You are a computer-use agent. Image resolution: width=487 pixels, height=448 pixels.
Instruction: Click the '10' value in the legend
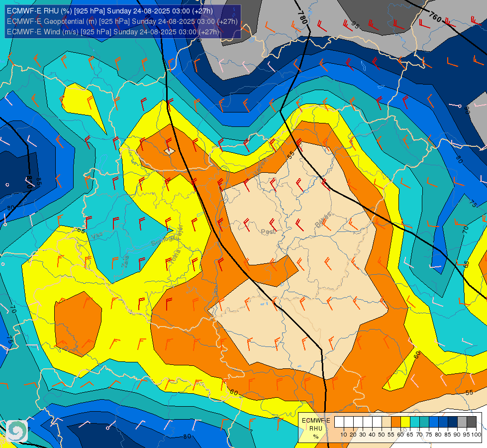coord(344,435)
